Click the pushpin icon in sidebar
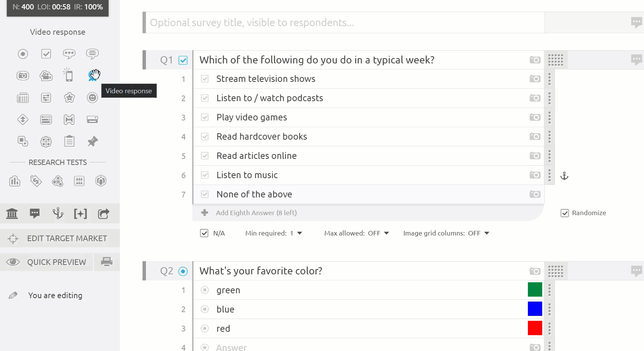 [x=92, y=142]
